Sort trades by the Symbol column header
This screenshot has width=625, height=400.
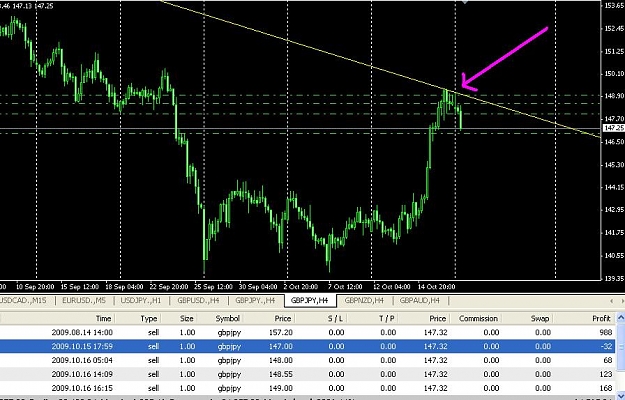click(220, 318)
